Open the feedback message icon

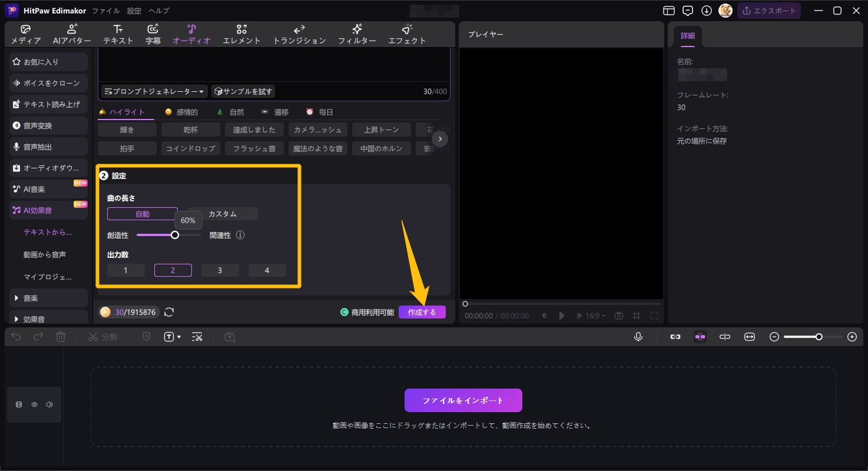coord(688,11)
